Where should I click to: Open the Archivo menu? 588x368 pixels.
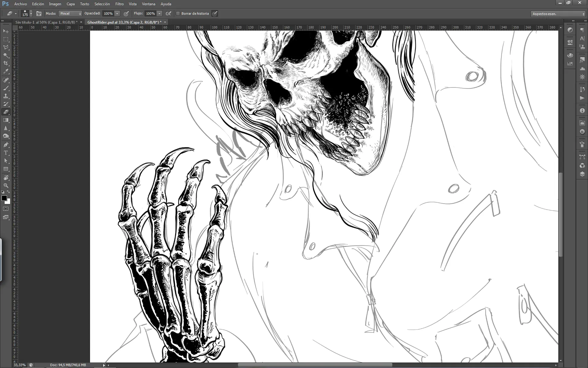point(21,4)
